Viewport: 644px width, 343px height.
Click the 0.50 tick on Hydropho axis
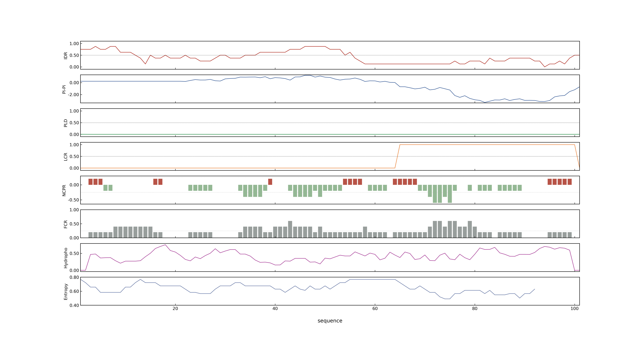point(74,253)
